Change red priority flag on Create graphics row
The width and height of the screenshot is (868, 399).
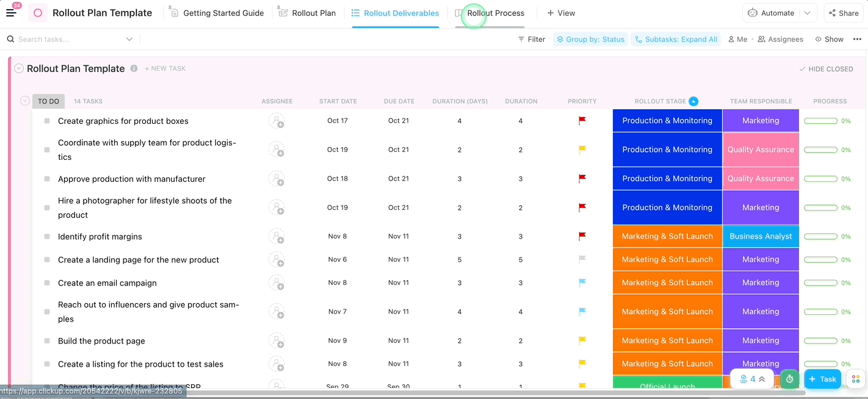pyautogui.click(x=582, y=121)
